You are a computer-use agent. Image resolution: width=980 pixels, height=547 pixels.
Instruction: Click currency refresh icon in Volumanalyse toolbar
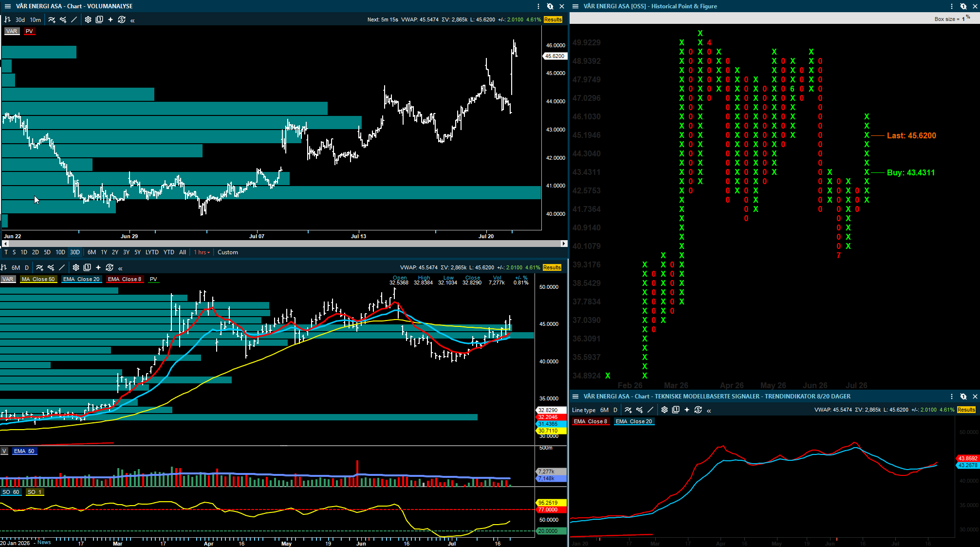(x=122, y=19)
